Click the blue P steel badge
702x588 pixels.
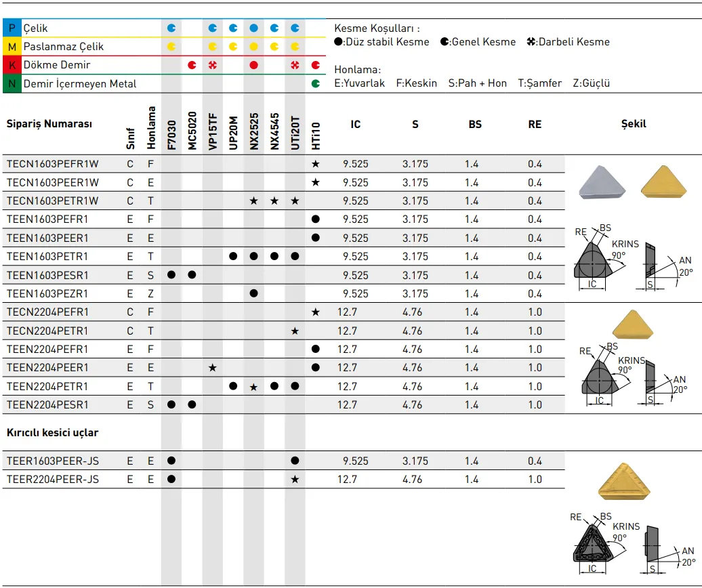coord(12,28)
